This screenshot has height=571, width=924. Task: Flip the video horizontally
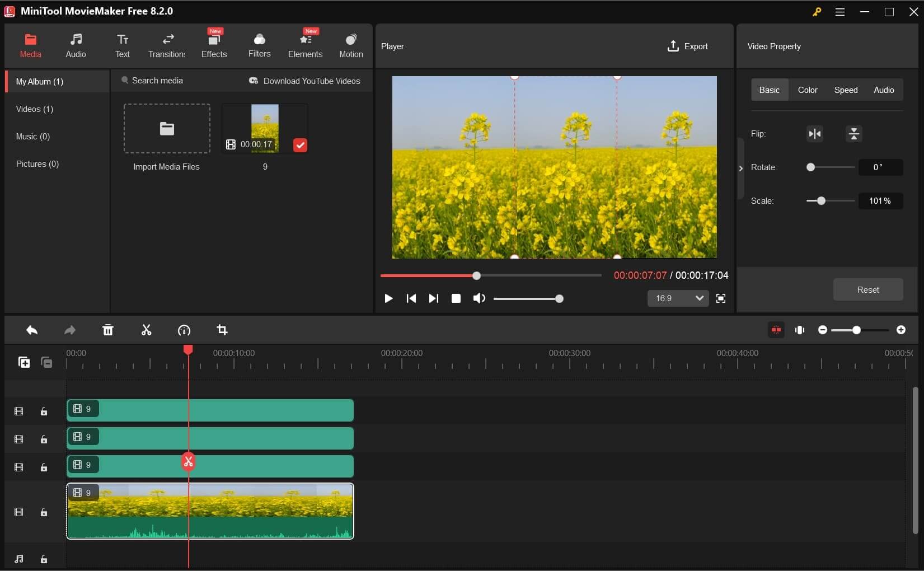pyautogui.click(x=815, y=134)
